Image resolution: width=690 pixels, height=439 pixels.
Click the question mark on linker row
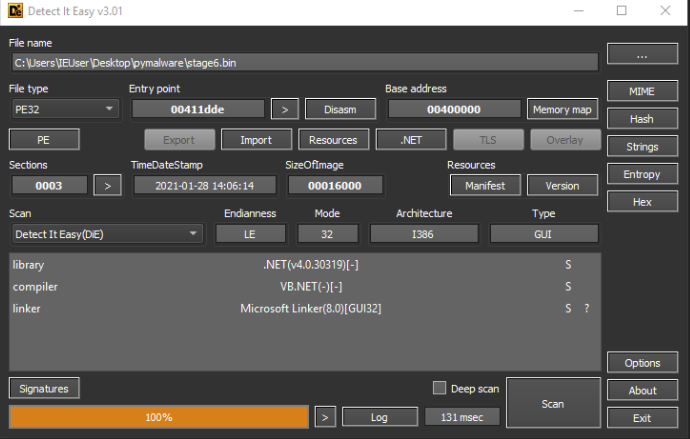click(587, 308)
